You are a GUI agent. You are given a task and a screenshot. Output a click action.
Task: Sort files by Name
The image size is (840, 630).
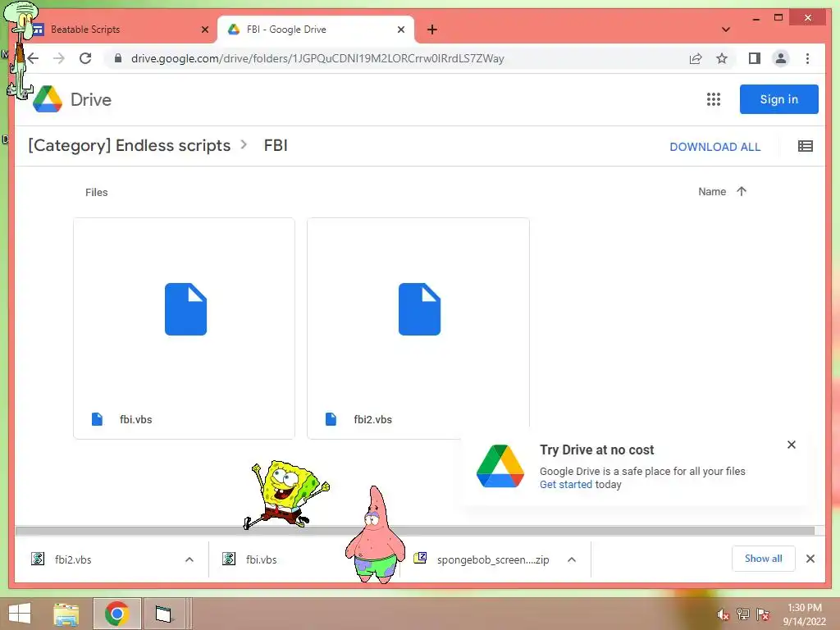click(712, 191)
